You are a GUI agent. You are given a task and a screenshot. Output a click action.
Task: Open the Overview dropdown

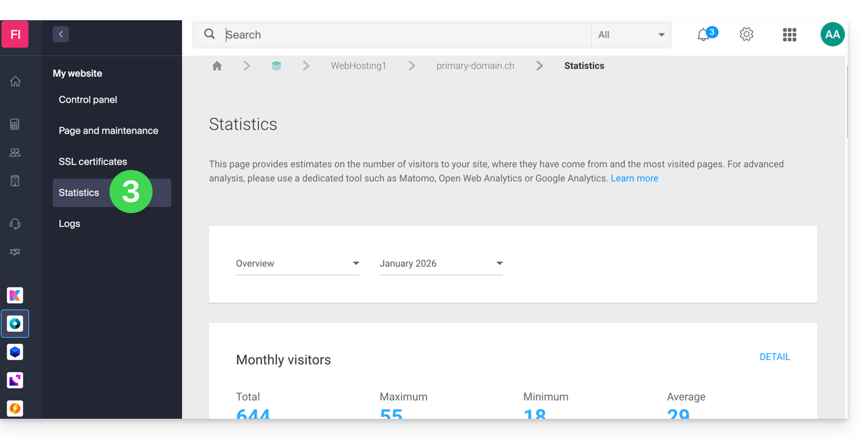(297, 264)
